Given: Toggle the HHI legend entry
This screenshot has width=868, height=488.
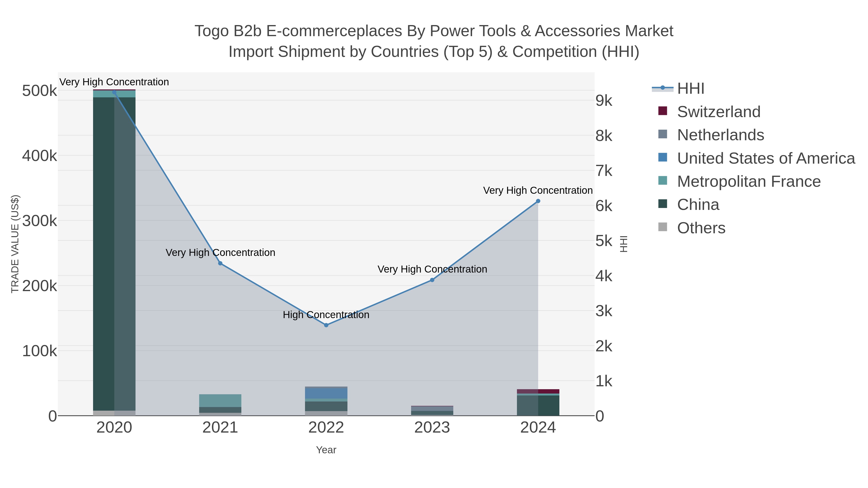Looking at the screenshot, I should (x=678, y=88).
